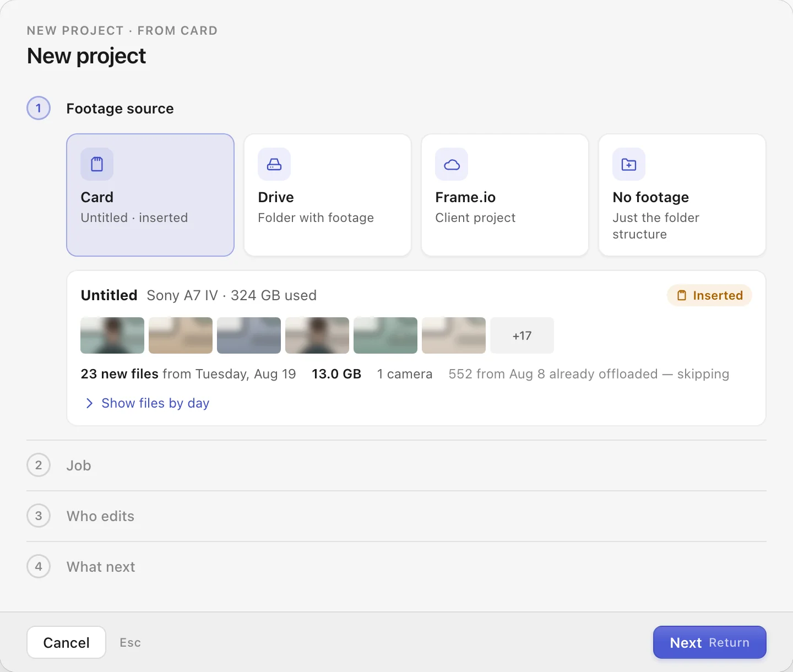This screenshot has width=793, height=672.
Task: Open the +17 more thumbnails tile
Action: tap(522, 335)
